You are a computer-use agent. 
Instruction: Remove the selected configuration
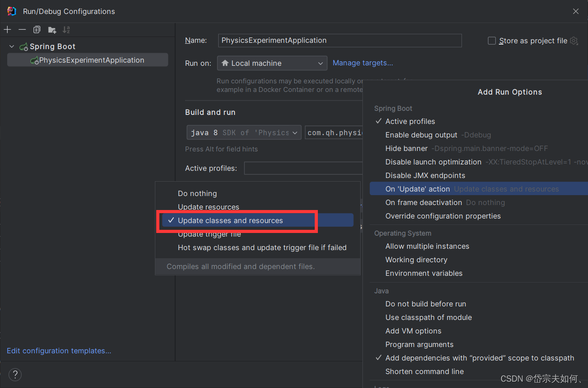(x=22, y=30)
